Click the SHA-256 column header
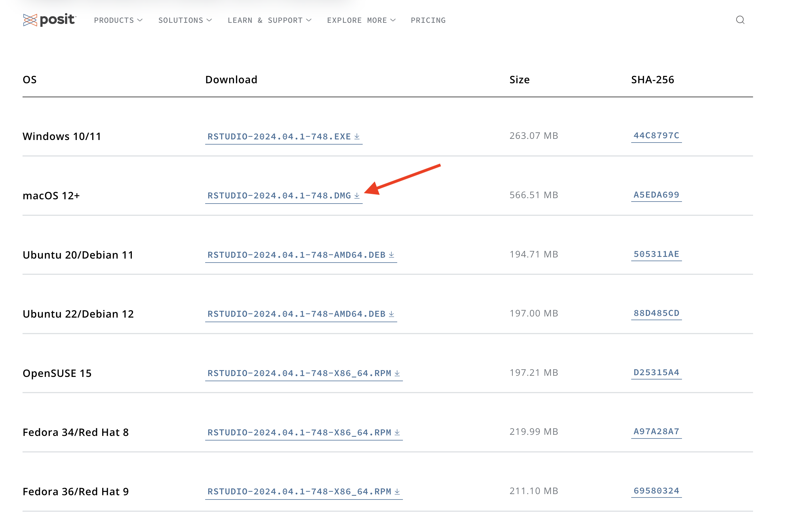 [653, 80]
